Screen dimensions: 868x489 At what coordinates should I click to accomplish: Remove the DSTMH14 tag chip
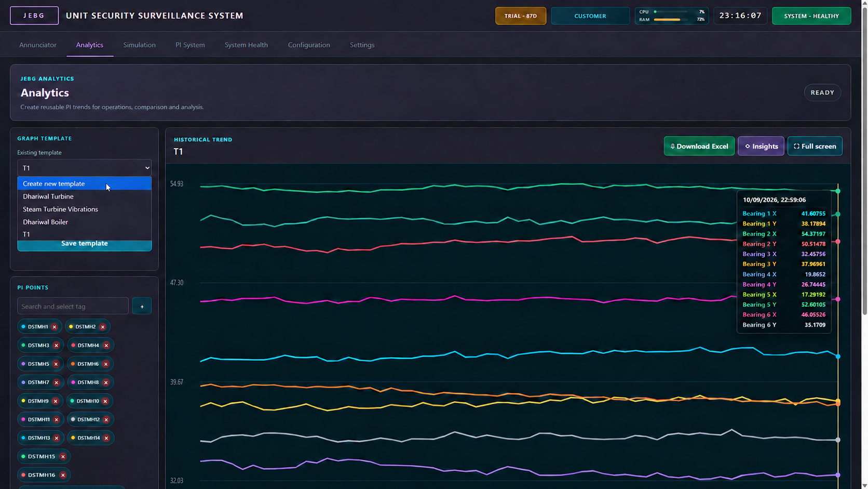pyautogui.click(x=106, y=438)
